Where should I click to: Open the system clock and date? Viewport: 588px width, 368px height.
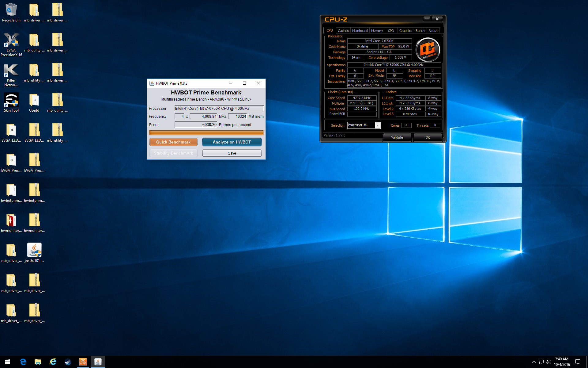(x=562, y=362)
